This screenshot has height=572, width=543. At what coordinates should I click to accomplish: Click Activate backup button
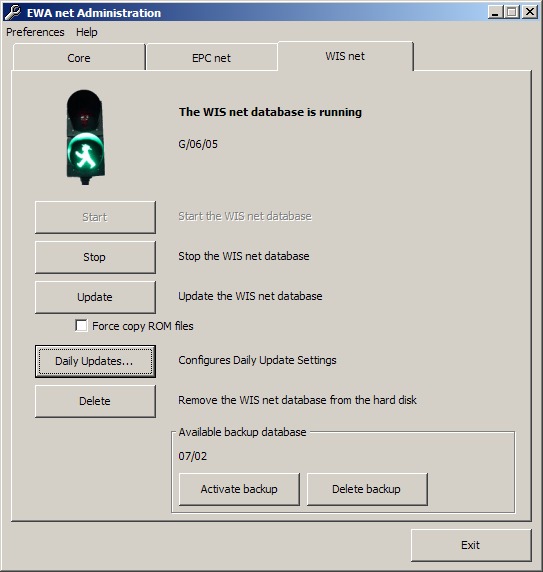point(239,489)
